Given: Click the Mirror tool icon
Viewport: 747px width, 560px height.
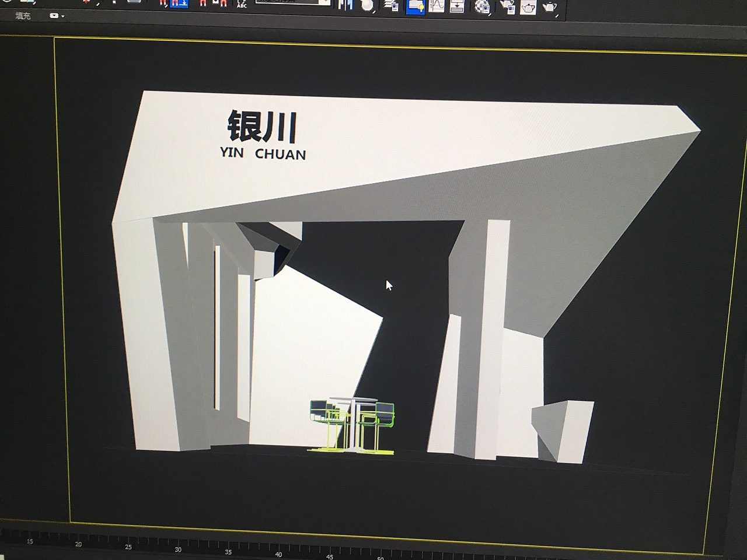Looking at the screenshot, I should 346,5.
